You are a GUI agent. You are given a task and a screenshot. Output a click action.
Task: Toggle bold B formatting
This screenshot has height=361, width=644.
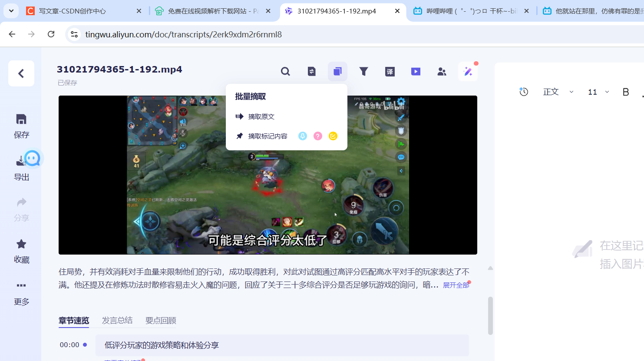626,92
